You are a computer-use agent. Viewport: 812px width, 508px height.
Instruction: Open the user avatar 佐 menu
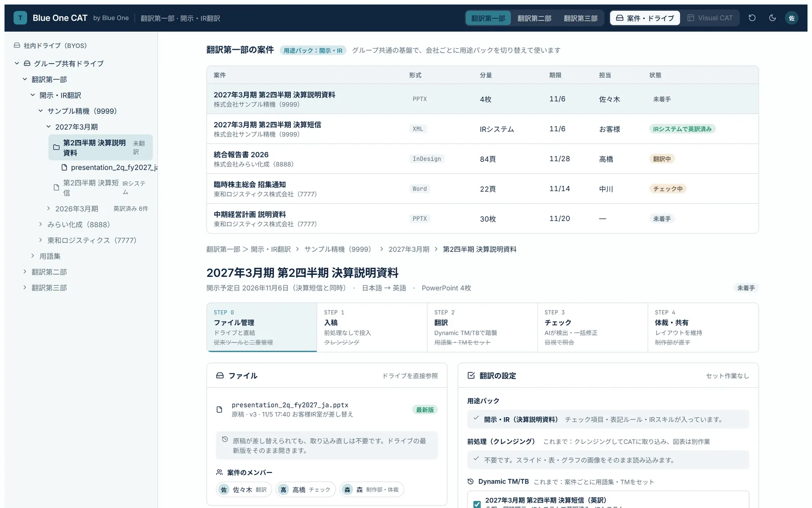click(792, 18)
